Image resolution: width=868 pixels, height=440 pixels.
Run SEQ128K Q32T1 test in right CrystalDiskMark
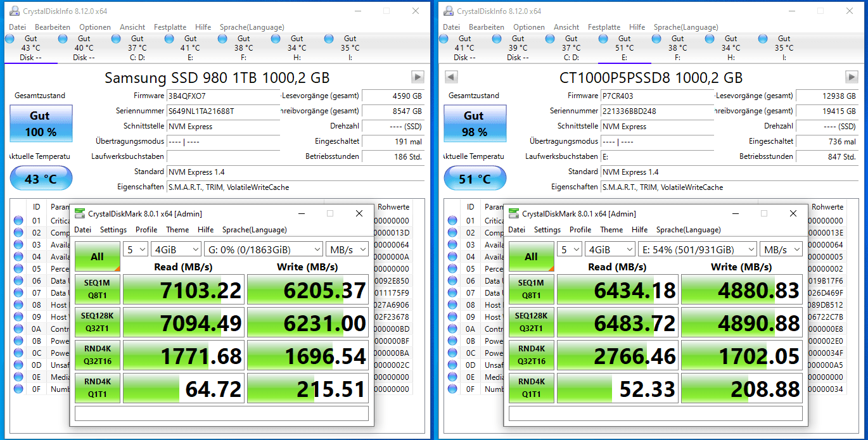pyautogui.click(x=532, y=322)
